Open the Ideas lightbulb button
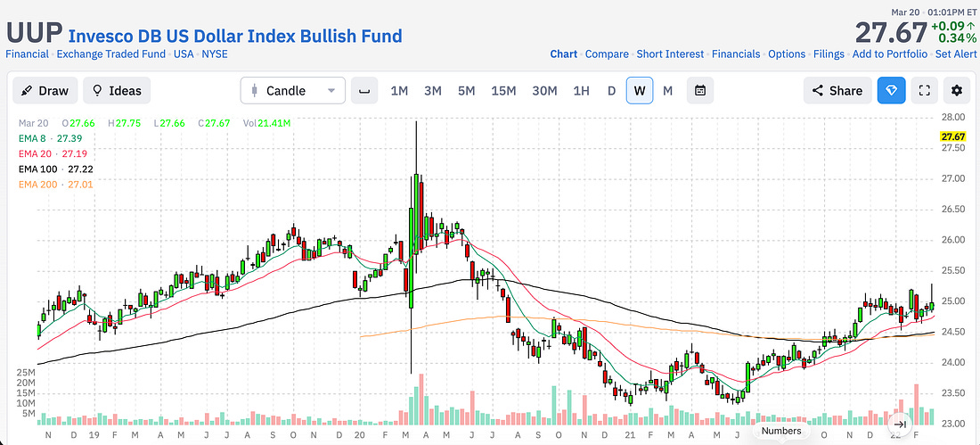The width and height of the screenshot is (980, 445). [117, 91]
